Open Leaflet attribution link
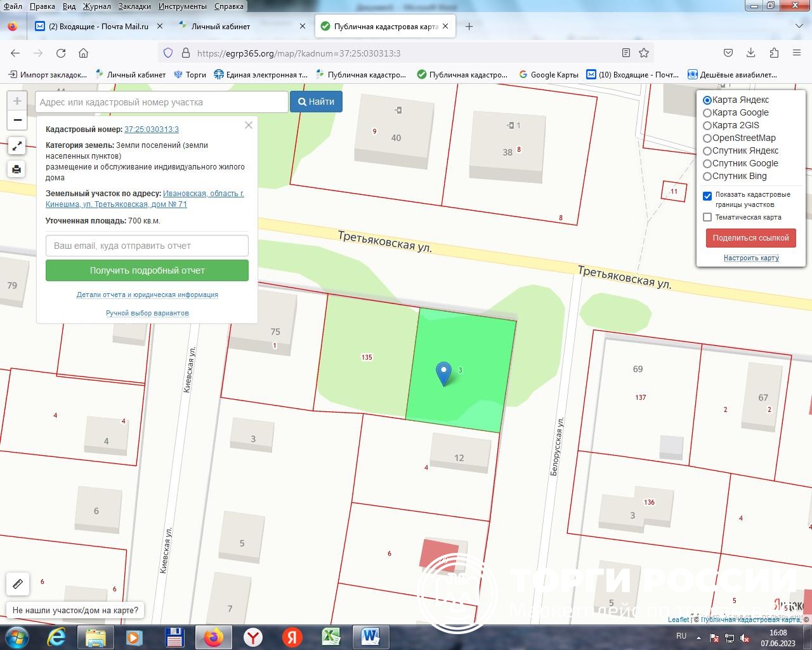The width and height of the screenshot is (812, 650). pyautogui.click(x=678, y=620)
